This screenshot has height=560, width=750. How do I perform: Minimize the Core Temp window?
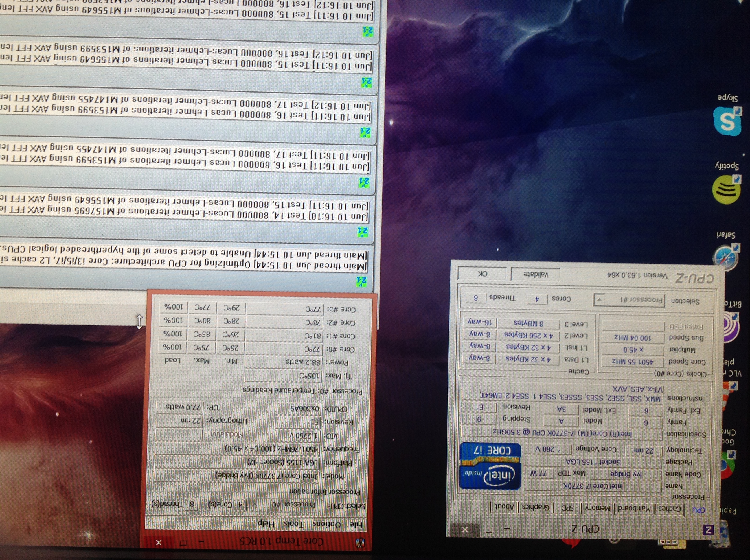[201, 542]
